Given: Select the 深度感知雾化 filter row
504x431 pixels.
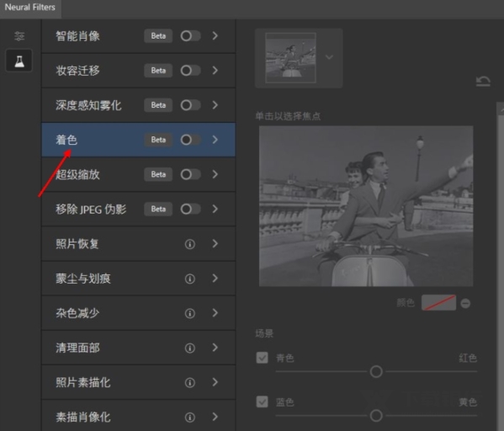Looking at the screenshot, I should click(x=139, y=105).
